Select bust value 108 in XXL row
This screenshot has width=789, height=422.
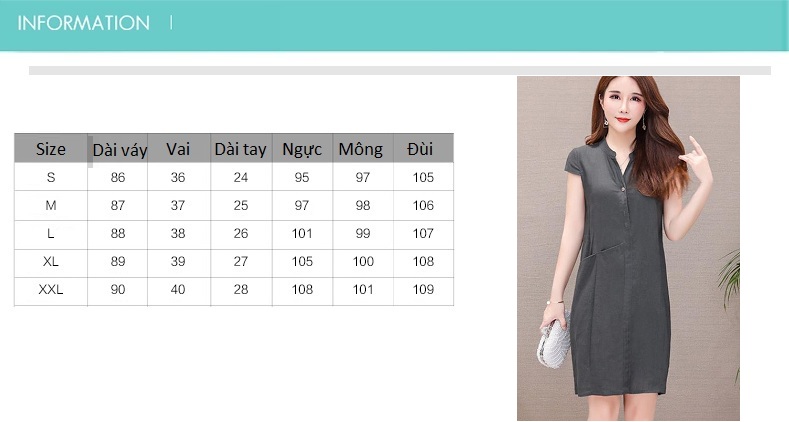302,289
